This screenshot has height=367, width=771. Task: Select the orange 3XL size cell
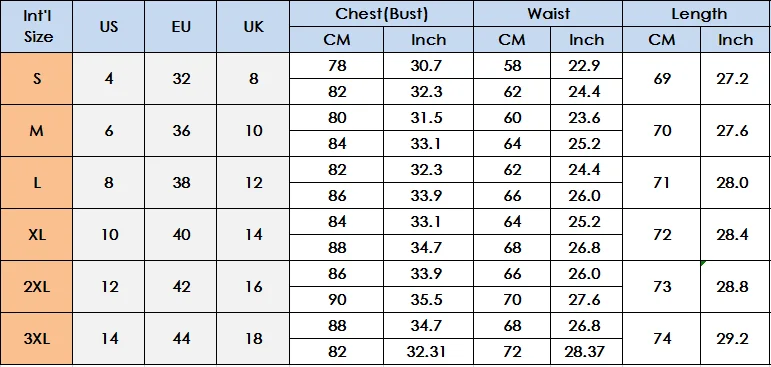[36, 338]
